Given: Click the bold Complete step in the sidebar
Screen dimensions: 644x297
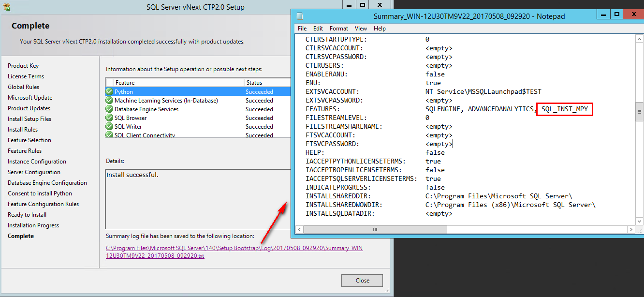Looking at the screenshot, I should [21, 236].
